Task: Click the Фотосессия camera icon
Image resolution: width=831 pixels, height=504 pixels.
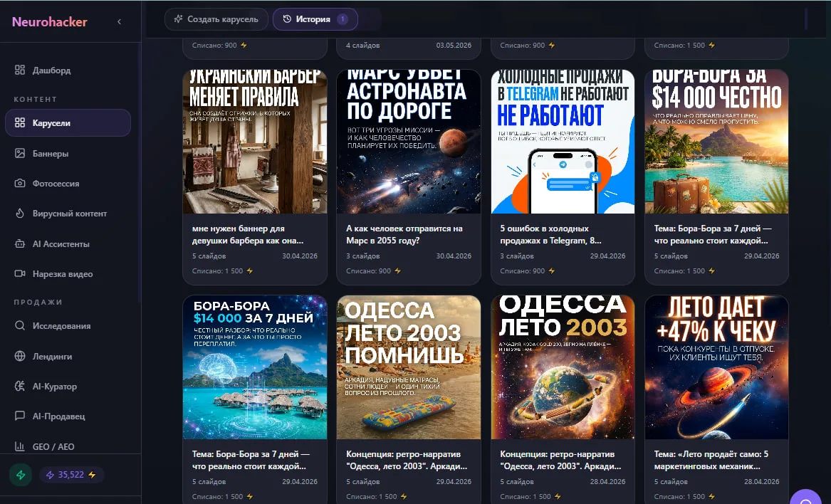Action: pyautogui.click(x=20, y=184)
